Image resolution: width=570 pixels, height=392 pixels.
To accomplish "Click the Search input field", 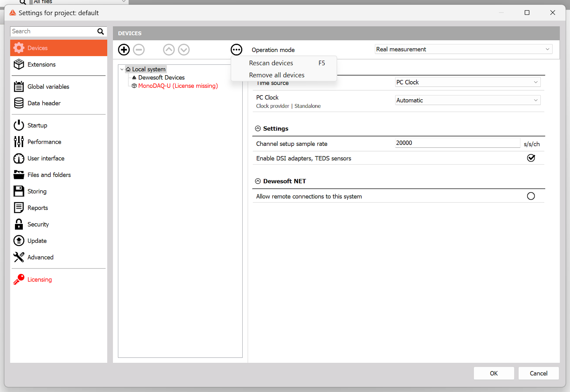I will (x=53, y=31).
